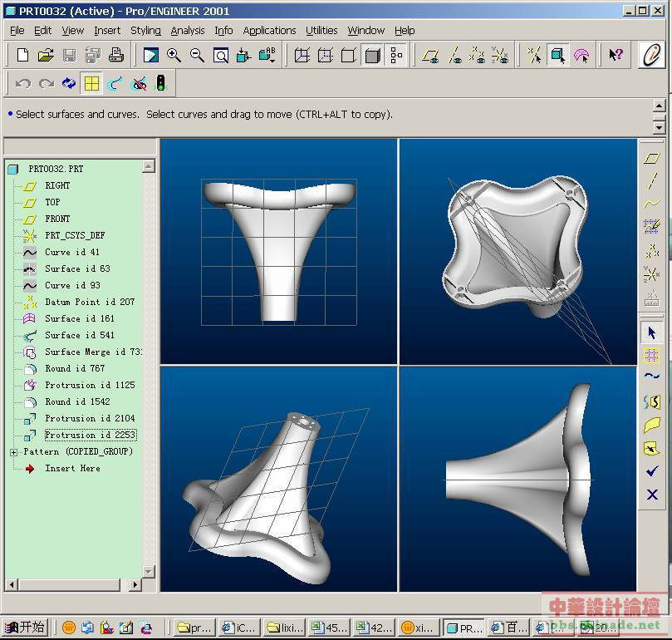Viewport: 672px width, 640px height.
Task: Select the arrow selection tool in right toolbar
Action: click(652, 332)
